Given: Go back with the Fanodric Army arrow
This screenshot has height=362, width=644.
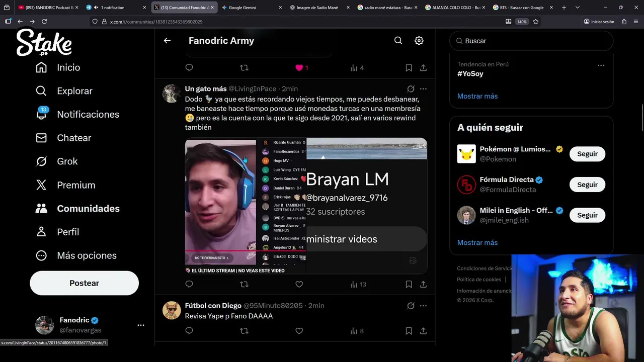Looking at the screenshot, I should click(167, 41).
